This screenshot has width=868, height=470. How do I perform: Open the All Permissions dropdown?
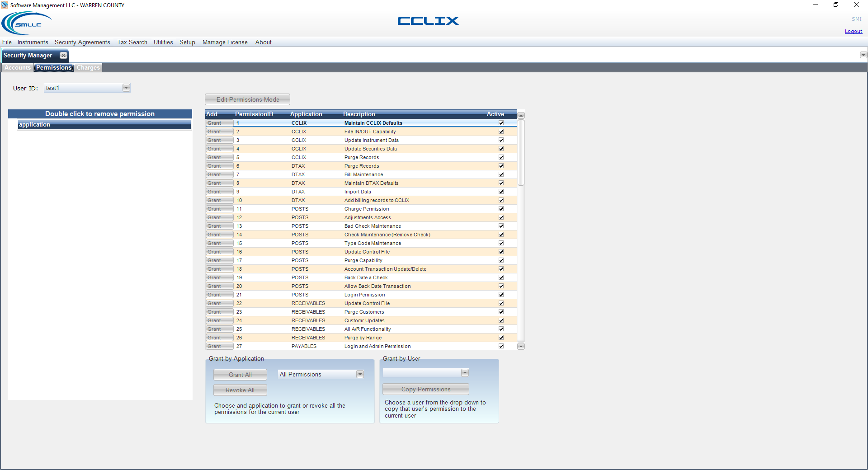click(360, 374)
